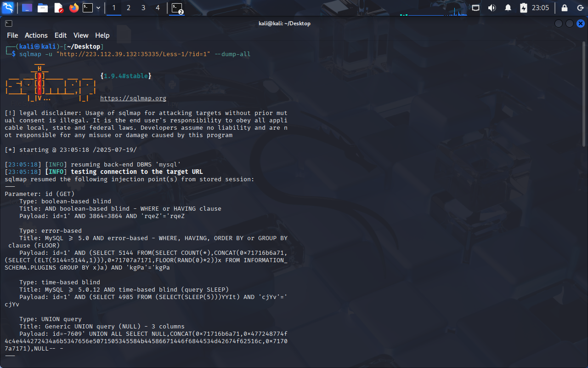Minimize the terminal window
The image size is (588, 368).
click(559, 23)
